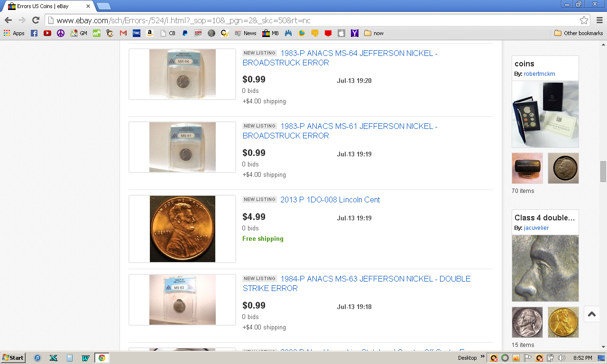Open the Other bookmarks folder
The height and width of the screenshot is (364, 607).
click(579, 33)
